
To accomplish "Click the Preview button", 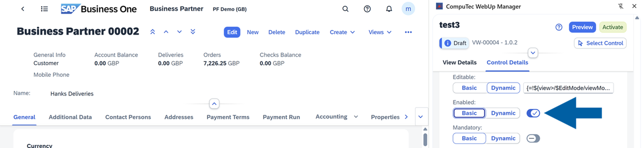I will point(582,27).
